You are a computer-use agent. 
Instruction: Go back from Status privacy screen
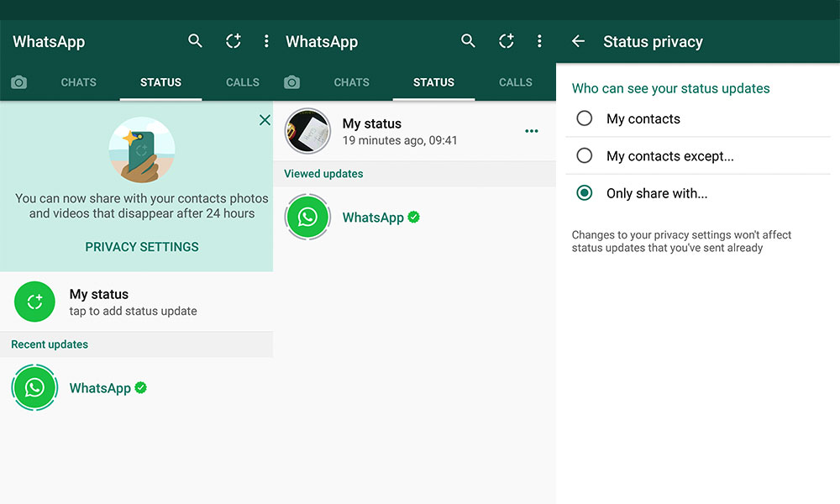pos(578,41)
